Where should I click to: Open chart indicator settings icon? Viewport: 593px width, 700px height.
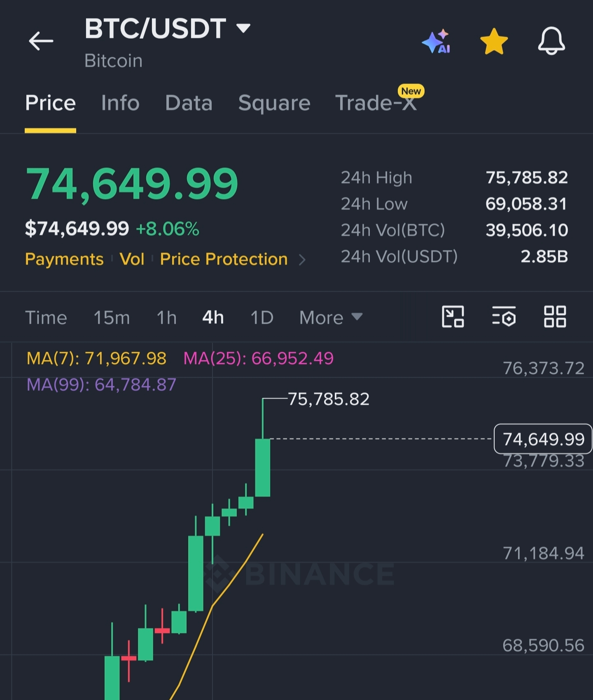(x=504, y=317)
